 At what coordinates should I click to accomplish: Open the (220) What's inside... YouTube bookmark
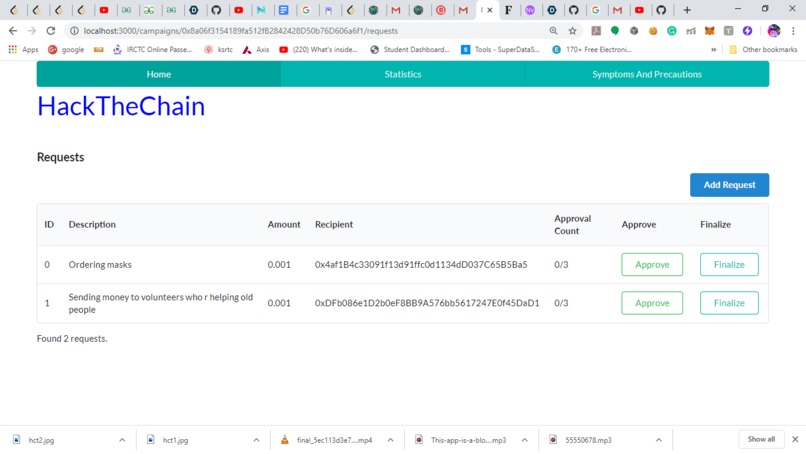[318, 49]
